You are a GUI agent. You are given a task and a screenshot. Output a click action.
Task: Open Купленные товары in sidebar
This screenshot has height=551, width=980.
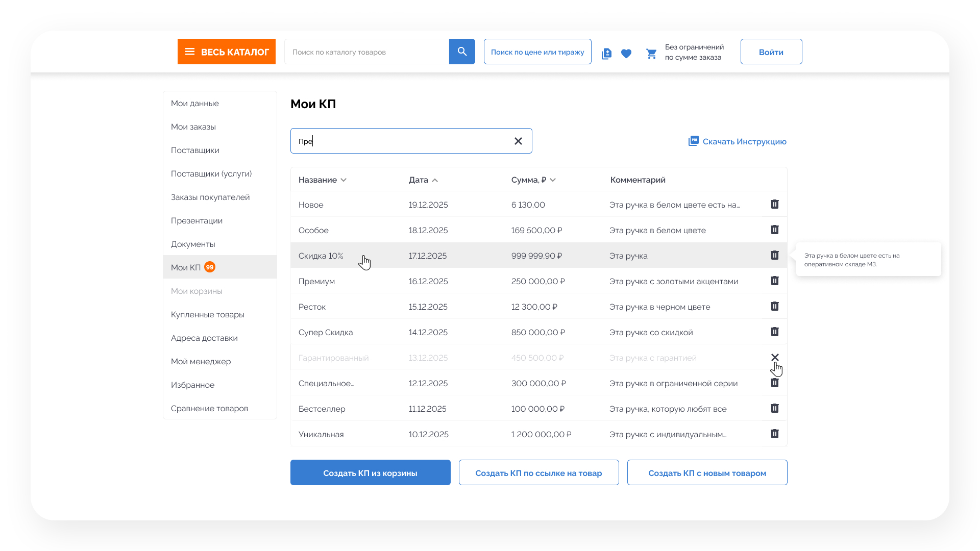220,314
